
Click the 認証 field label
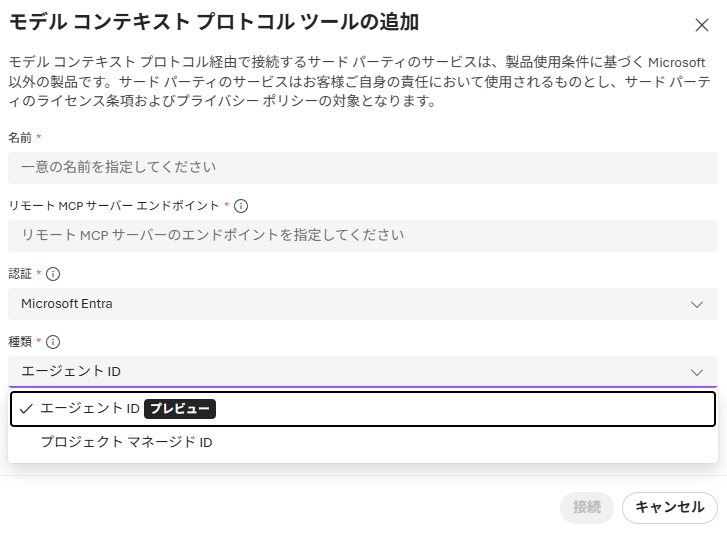coord(20,274)
